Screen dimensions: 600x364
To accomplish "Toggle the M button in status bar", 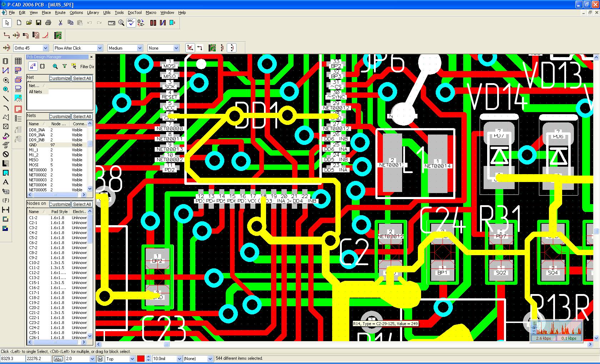I will pos(100,359).
